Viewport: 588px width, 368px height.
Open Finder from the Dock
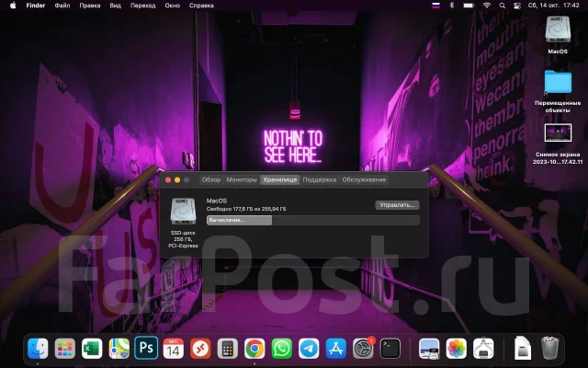(x=38, y=349)
